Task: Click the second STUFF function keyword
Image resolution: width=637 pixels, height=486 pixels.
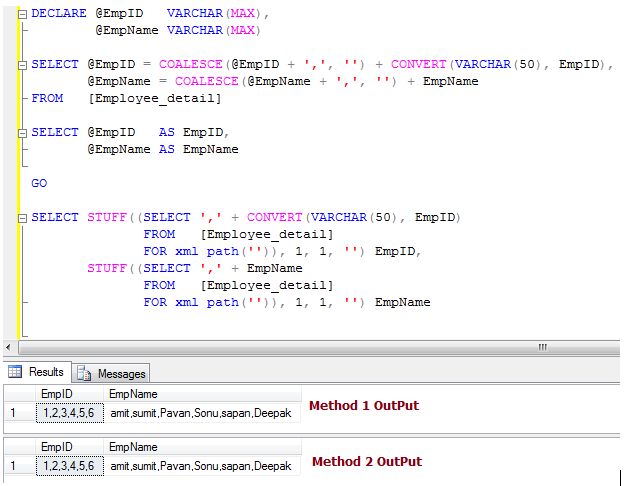Action: 107,269
